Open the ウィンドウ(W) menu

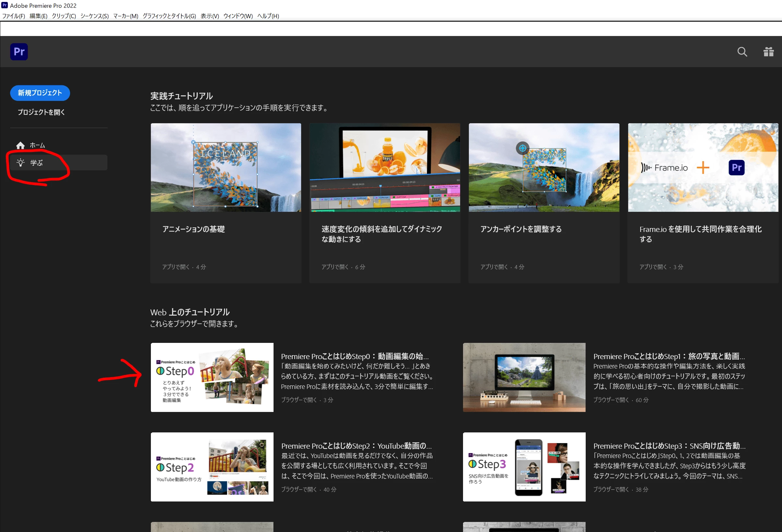point(238,16)
